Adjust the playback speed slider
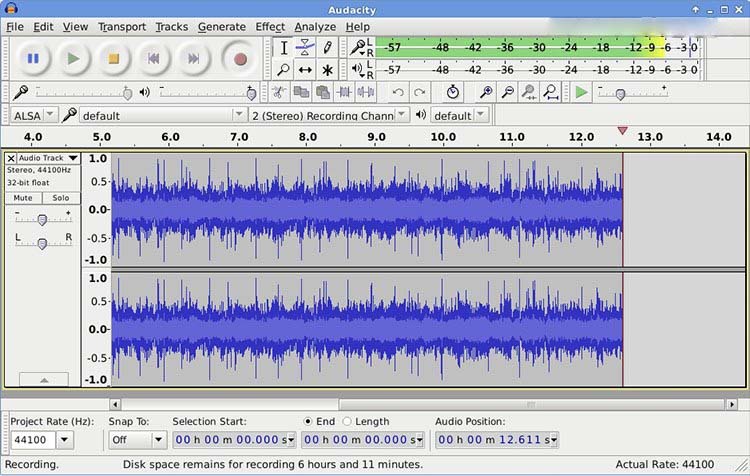This screenshot has width=750, height=476. 620,94
